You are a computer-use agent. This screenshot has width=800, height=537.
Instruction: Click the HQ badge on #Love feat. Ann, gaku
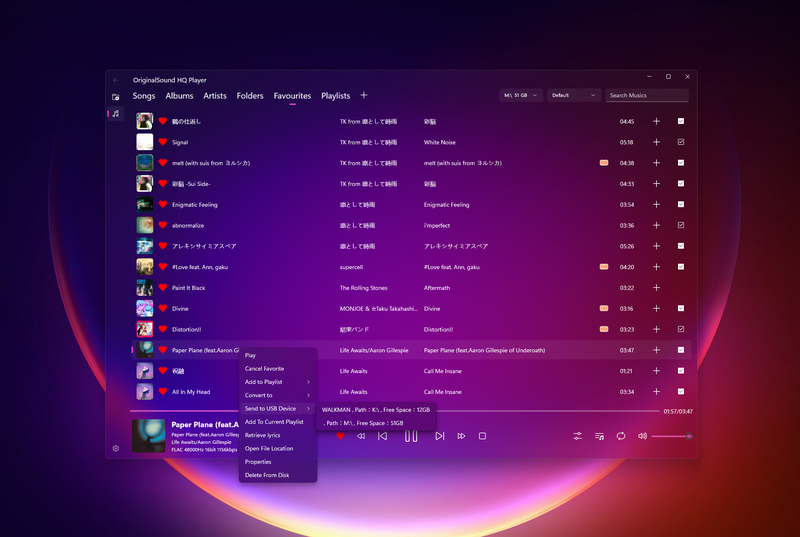pos(604,267)
